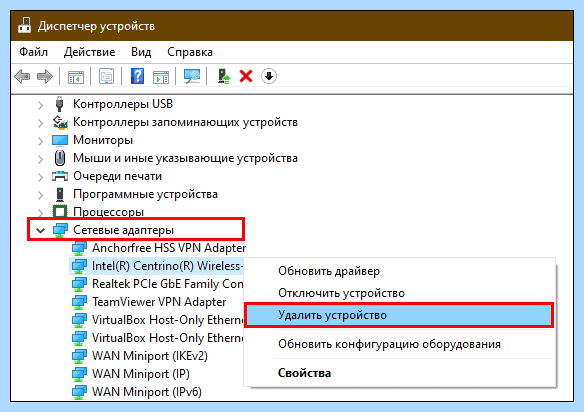This screenshot has width=584, height=412.
Task: Click the red X Uninstall device icon
Action: (x=246, y=76)
